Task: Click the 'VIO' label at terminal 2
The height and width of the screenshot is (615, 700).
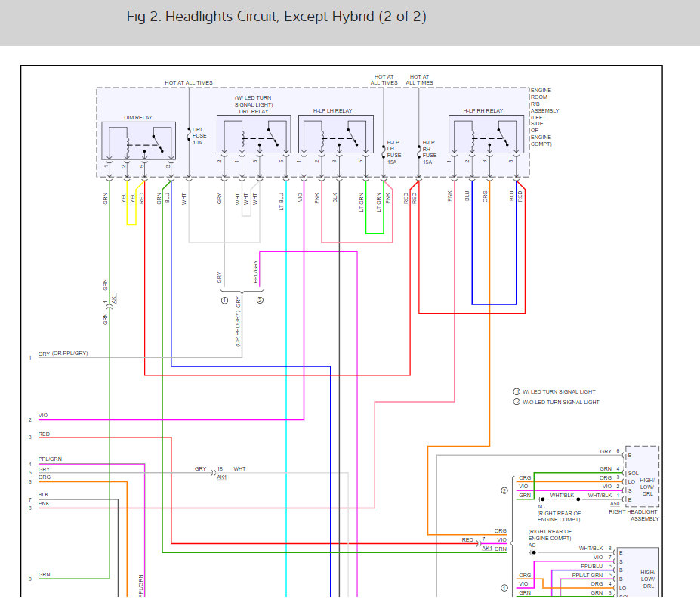Action: pos(43,416)
